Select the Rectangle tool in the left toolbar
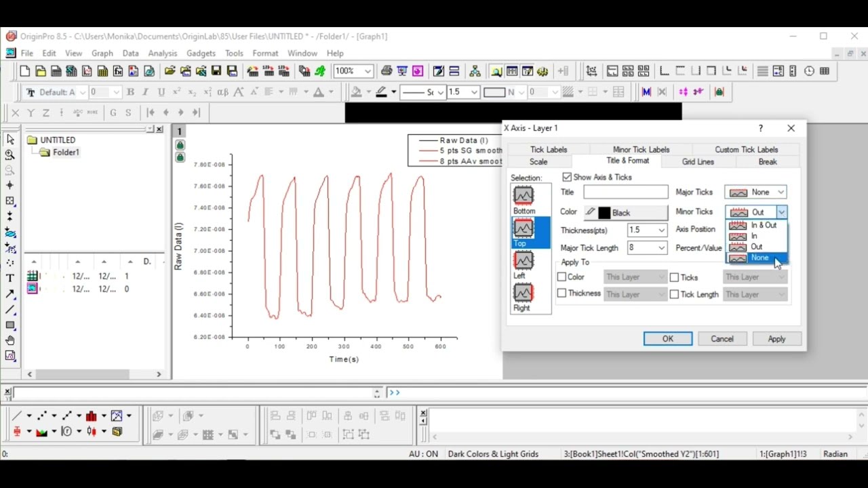The height and width of the screenshot is (488, 868). click(10, 325)
